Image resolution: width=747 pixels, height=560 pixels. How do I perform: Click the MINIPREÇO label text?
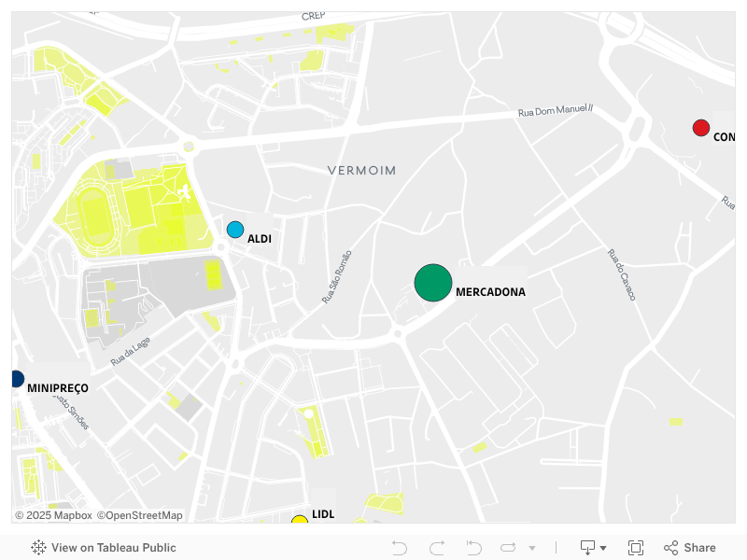[x=58, y=388]
